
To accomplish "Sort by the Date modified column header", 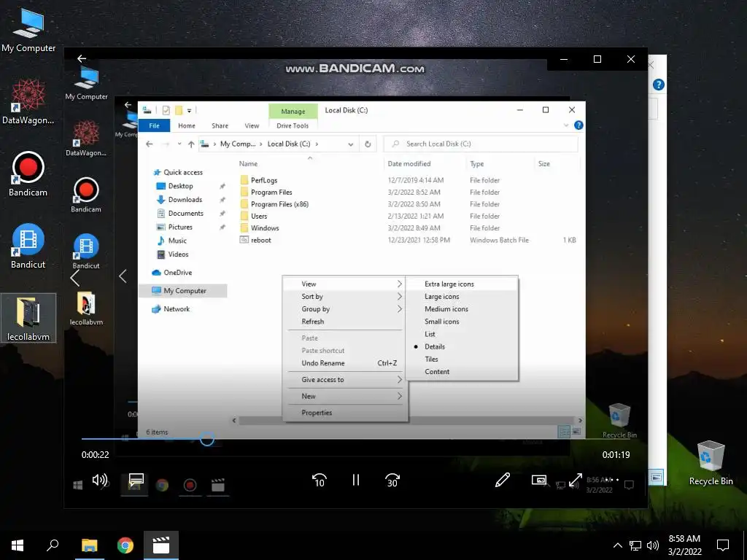I will coord(409,164).
